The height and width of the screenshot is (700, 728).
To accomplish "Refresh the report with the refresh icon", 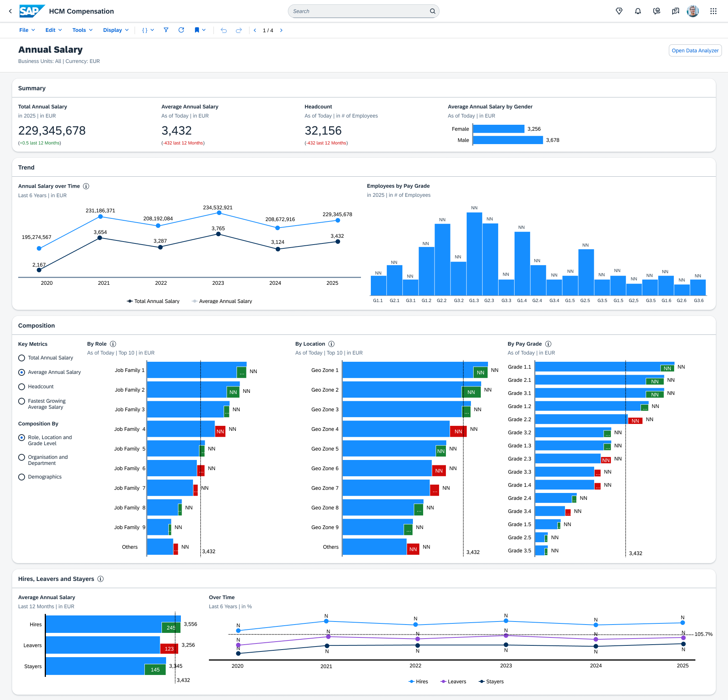I will [181, 30].
